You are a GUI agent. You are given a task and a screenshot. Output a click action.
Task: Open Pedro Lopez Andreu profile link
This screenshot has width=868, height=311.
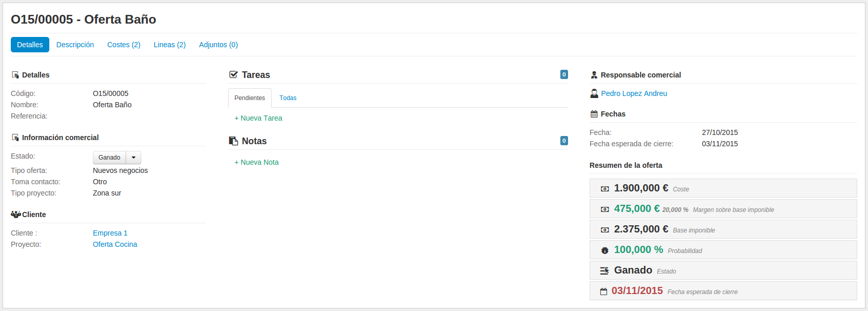point(634,93)
